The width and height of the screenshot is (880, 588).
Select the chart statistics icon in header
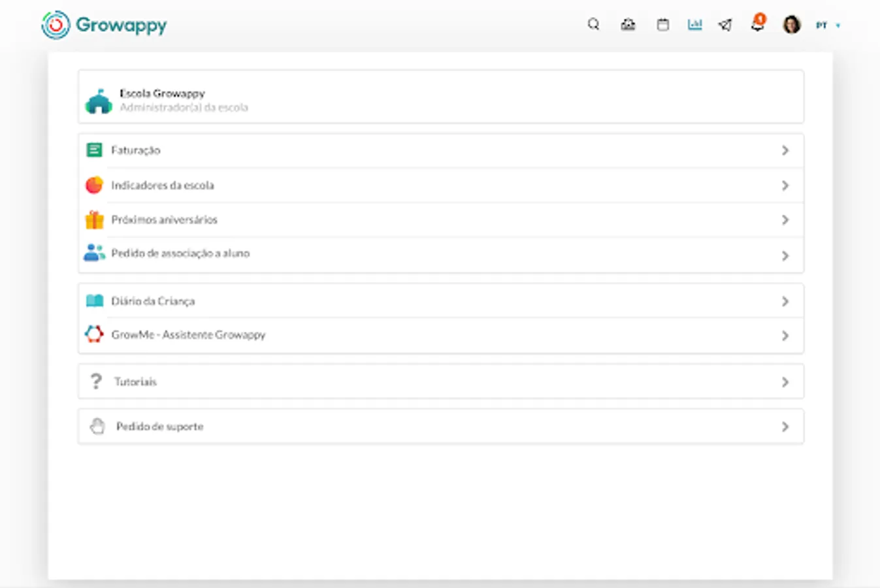694,25
